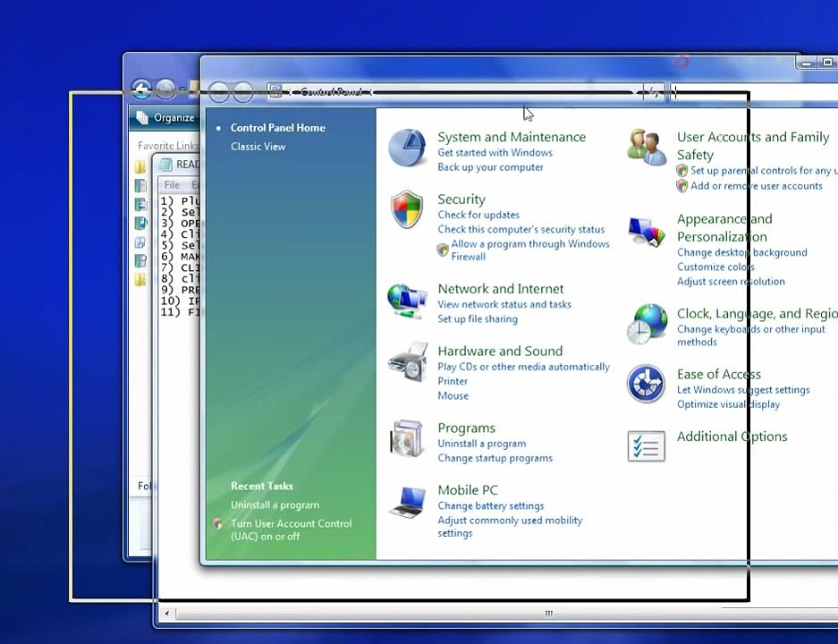Open the Mouse link
The image size is (838, 644).
pyautogui.click(x=453, y=395)
